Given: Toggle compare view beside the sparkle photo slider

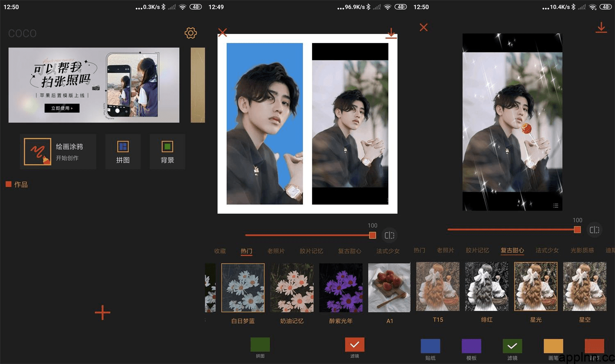Looking at the screenshot, I should (x=594, y=230).
